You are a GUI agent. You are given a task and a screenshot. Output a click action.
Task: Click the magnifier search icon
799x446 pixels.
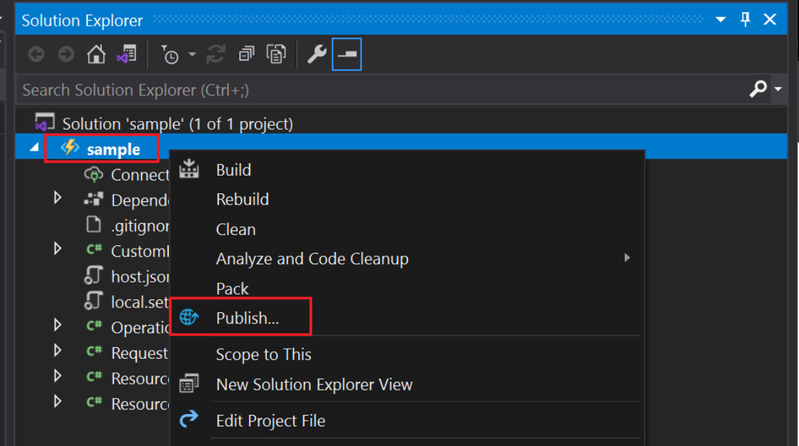pyautogui.click(x=758, y=90)
